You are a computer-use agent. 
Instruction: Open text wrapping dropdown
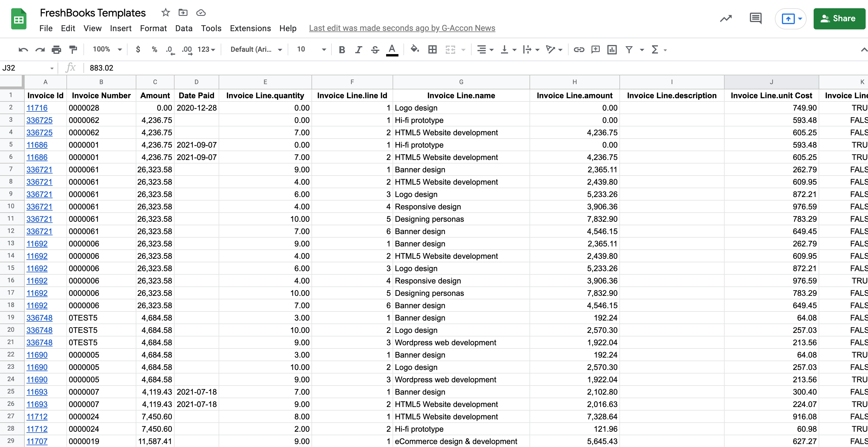click(531, 50)
